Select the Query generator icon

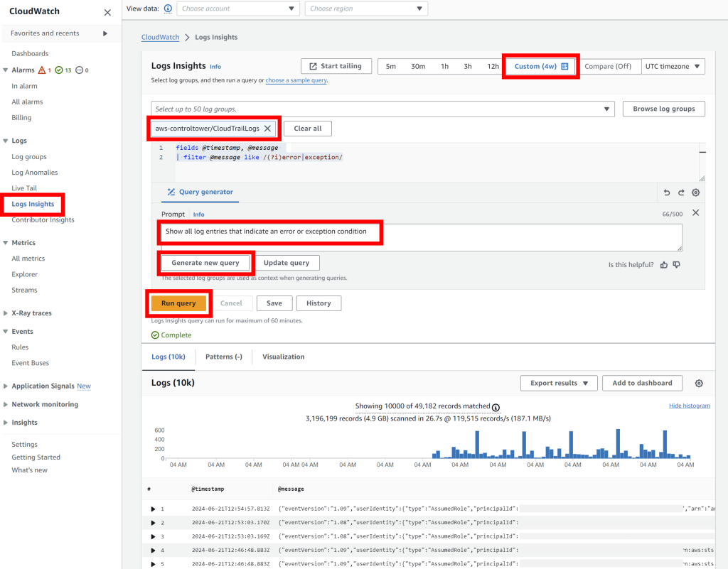tap(171, 192)
